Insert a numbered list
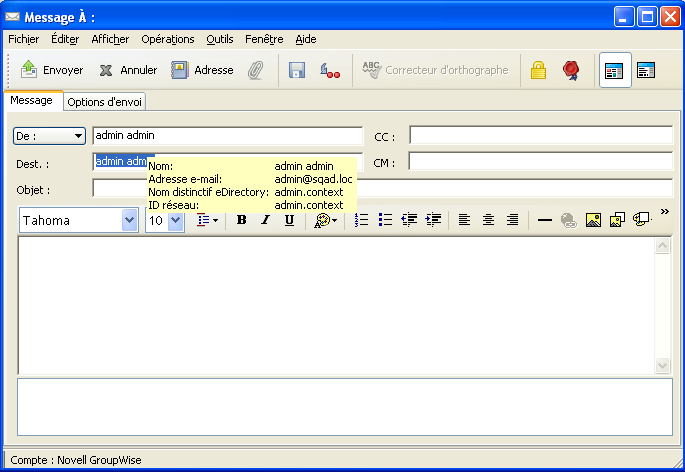Viewport: 685px width, 472px height. pyautogui.click(x=361, y=220)
